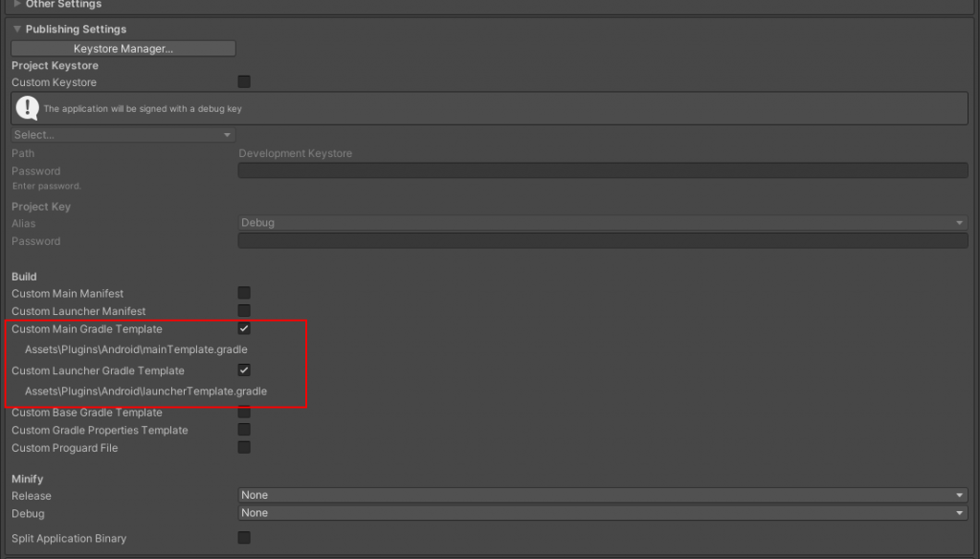Enable the Custom Keystore checkbox
The image size is (980, 559).
click(x=244, y=82)
